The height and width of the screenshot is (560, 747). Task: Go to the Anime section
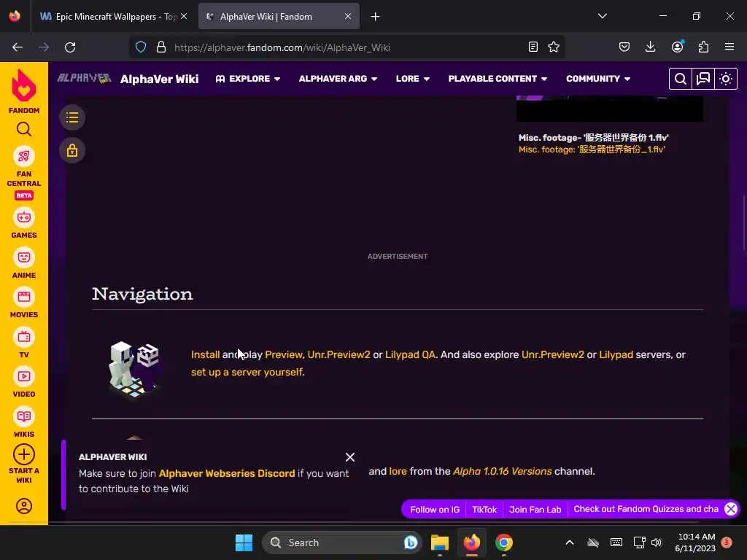[24, 262]
